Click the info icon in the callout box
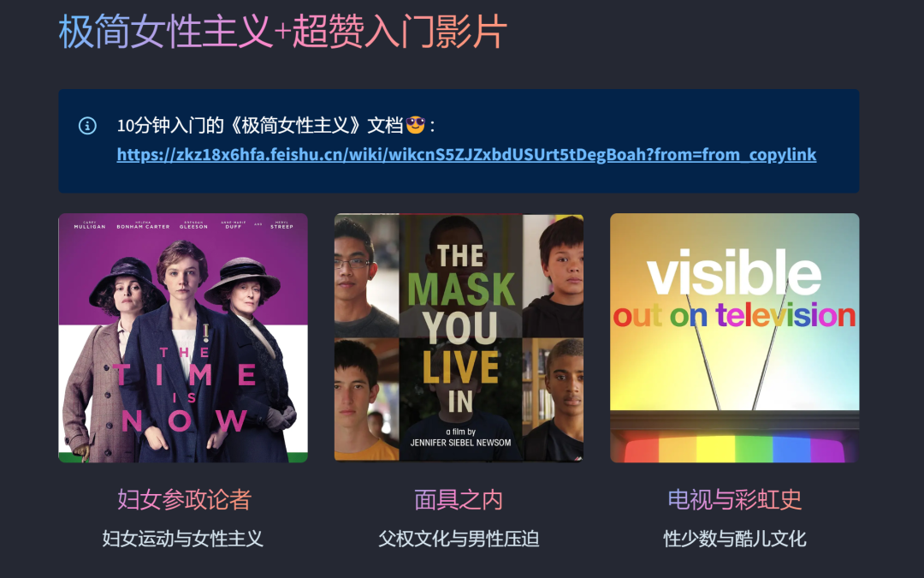 [x=87, y=126]
